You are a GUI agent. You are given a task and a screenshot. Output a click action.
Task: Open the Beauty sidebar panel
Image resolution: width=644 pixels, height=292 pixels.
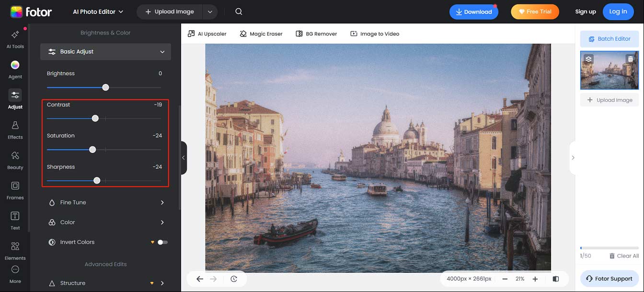(x=15, y=160)
